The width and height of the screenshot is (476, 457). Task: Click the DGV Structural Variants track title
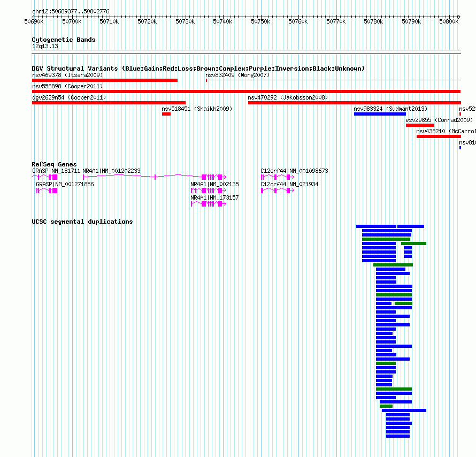198,68
